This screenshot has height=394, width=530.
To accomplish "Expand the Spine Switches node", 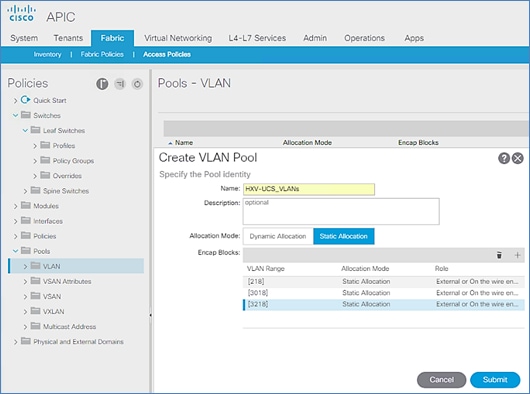I will (x=25, y=191).
